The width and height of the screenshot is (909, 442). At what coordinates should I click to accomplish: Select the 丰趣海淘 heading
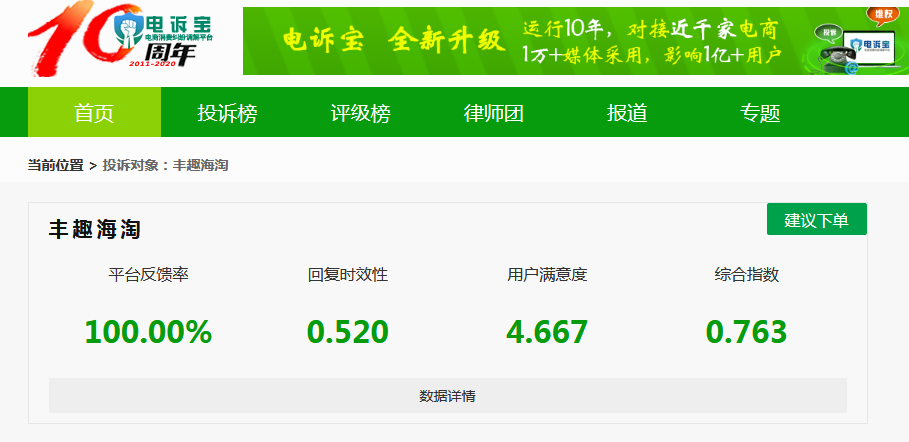pos(95,229)
